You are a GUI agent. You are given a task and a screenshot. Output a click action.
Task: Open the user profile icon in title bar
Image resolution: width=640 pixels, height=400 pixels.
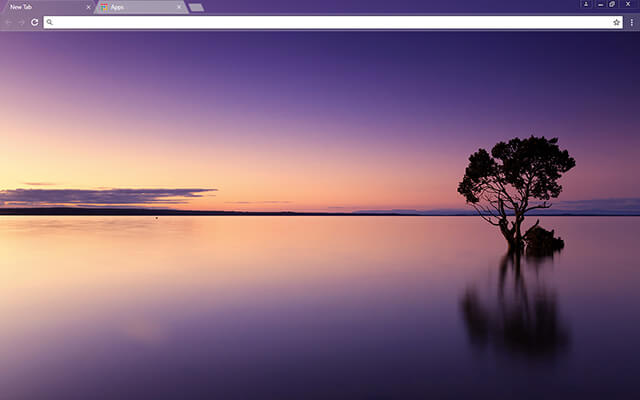click(x=586, y=4)
